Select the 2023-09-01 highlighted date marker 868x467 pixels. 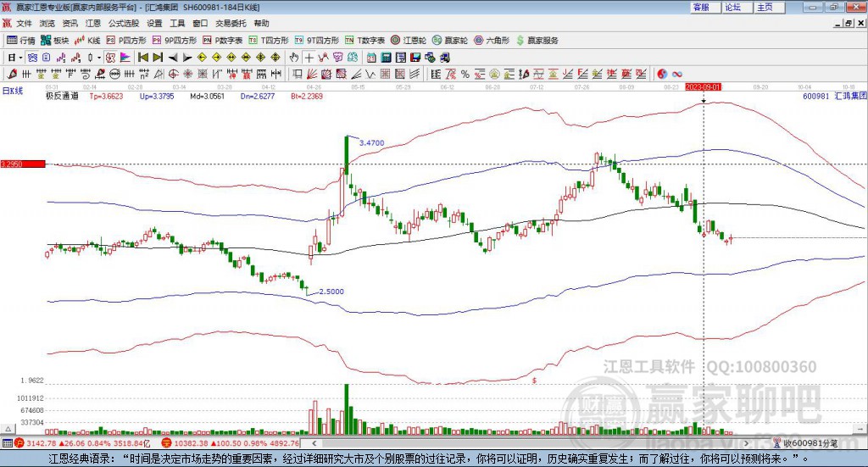click(704, 86)
